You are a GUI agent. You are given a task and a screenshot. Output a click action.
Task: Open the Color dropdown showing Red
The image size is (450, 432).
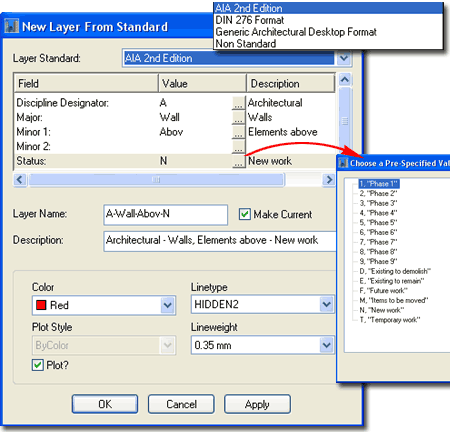coord(168,305)
